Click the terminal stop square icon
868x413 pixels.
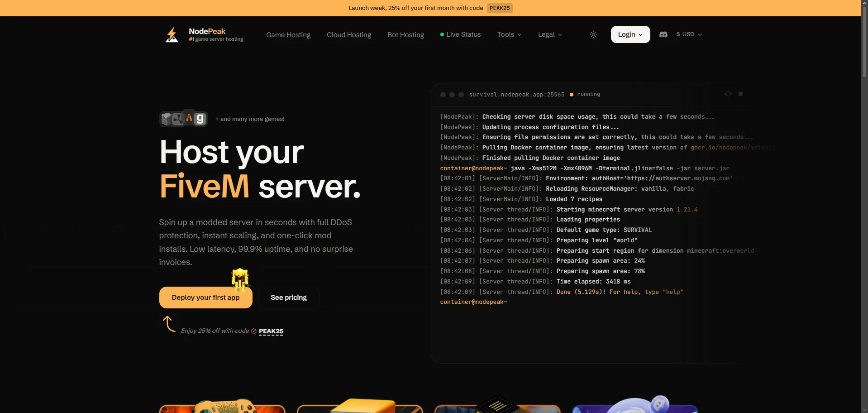740,94
